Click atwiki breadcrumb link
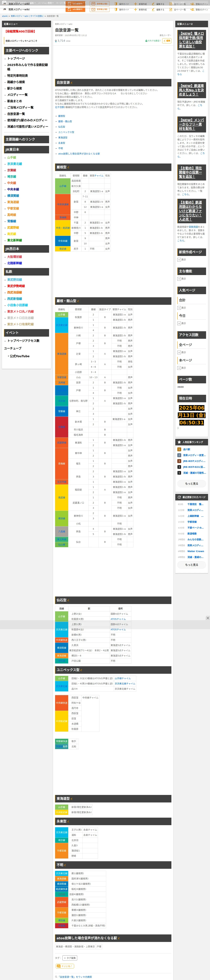 pyautogui.click(x=5, y=16)
